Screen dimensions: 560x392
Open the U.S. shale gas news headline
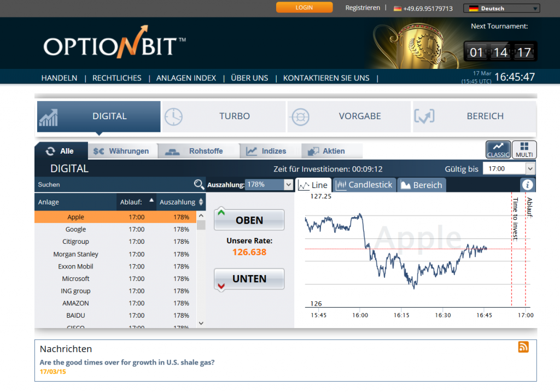coord(127,362)
